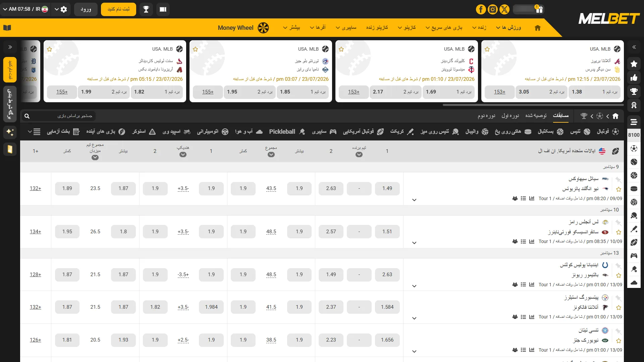Click the trophy button in top bar

tap(146, 9)
